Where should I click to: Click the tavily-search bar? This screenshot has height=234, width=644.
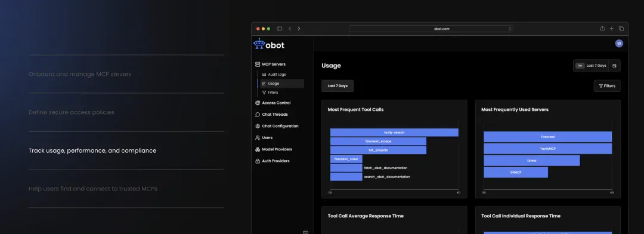coord(394,133)
